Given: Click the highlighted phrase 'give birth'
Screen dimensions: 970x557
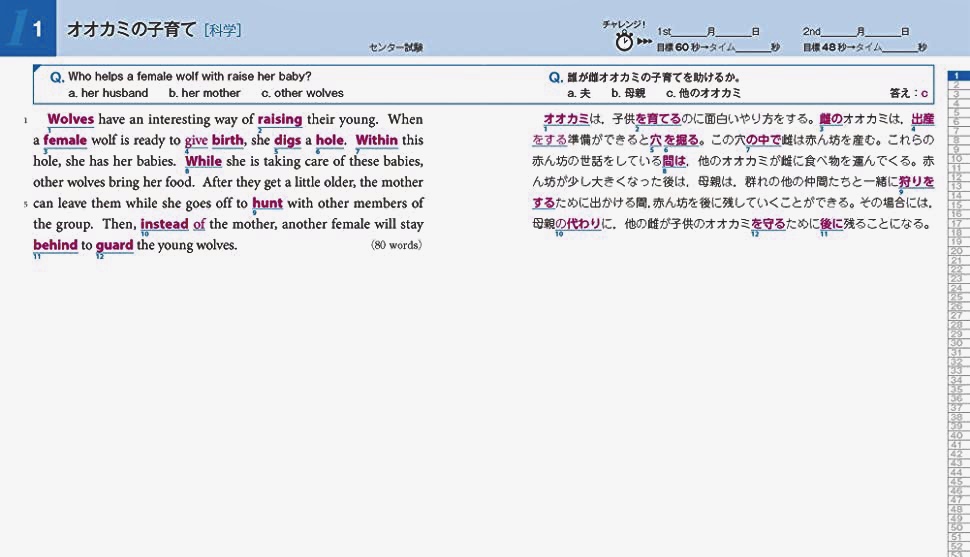Looking at the screenshot, I should [x=214, y=140].
